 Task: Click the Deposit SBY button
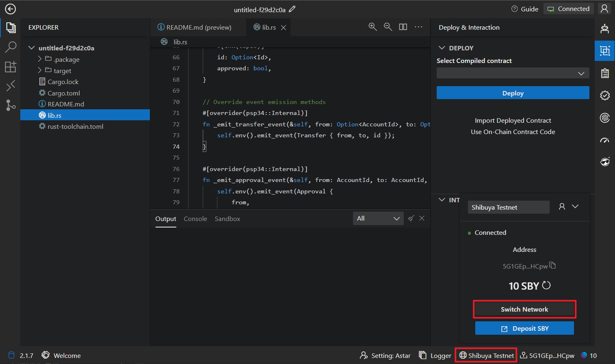click(x=524, y=328)
